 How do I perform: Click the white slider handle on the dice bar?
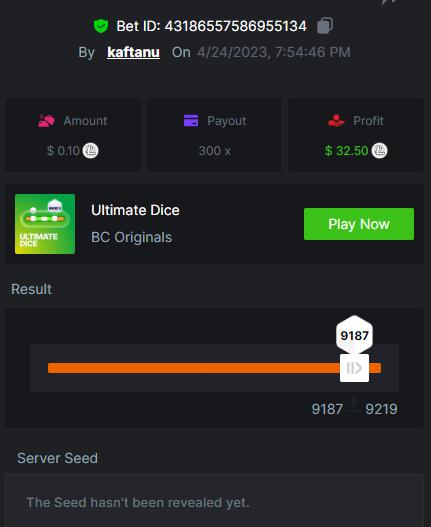[x=354, y=368]
